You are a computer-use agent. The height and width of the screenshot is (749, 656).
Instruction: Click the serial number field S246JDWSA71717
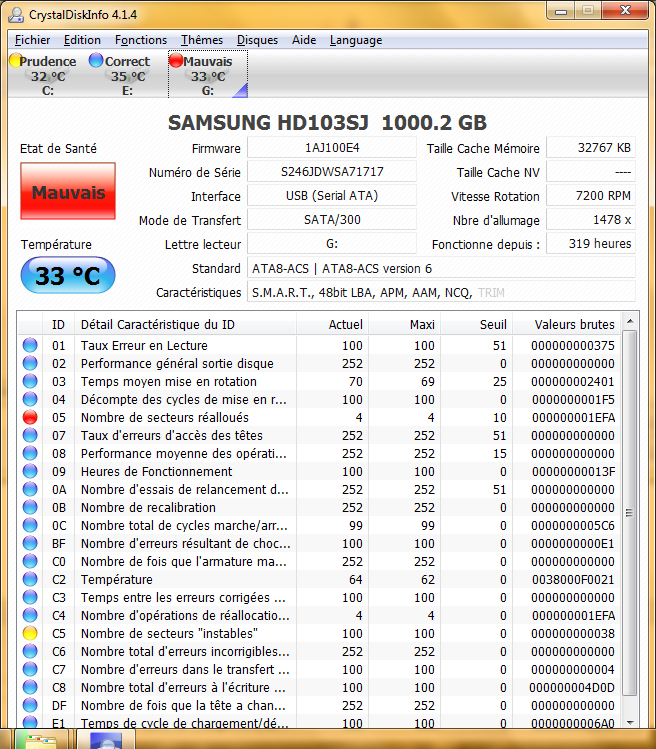click(x=332, y=171)
